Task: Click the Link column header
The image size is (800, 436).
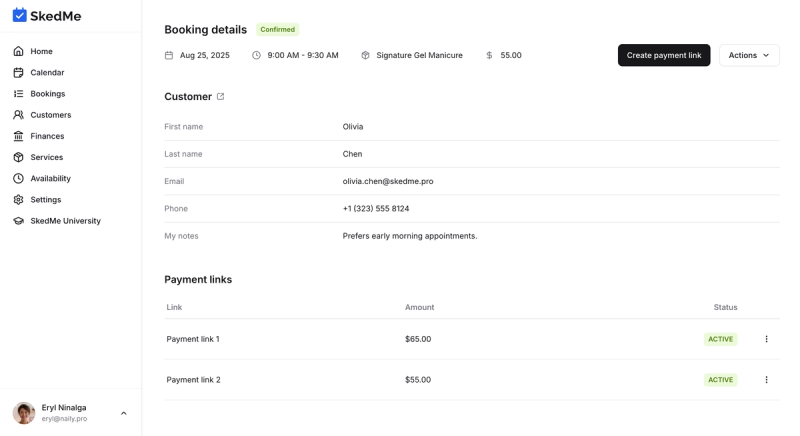Action: tap(174, 307)
